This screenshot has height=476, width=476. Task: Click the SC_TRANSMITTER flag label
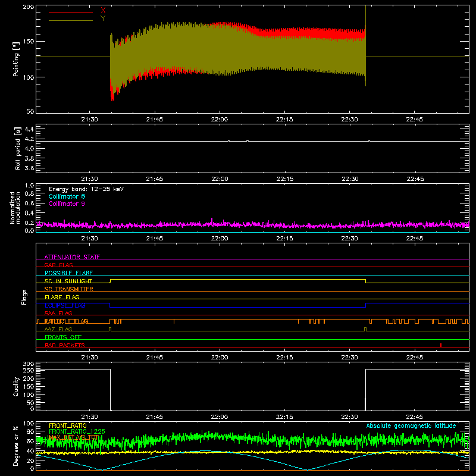tap(69, 289)
